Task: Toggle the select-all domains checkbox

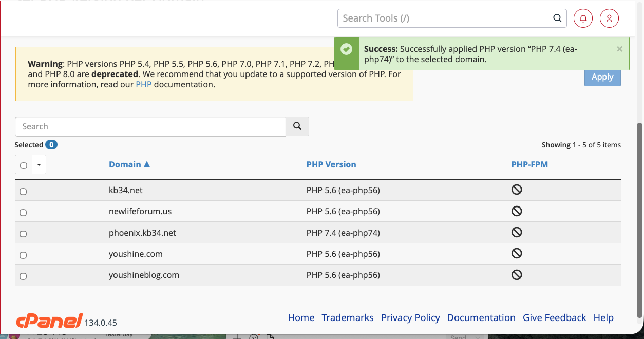Action: [x=24, y=165]
